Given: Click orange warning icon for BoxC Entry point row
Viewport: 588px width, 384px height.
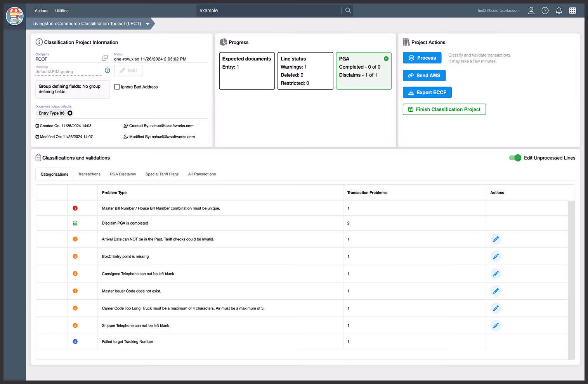Looking at the screenshot, I should pos(75,256).
